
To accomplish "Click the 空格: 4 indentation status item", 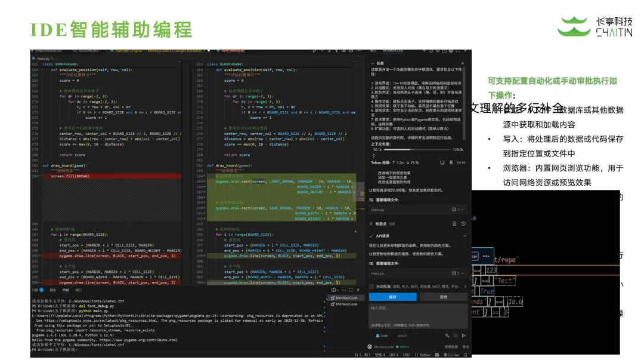I will pos(380,355).
